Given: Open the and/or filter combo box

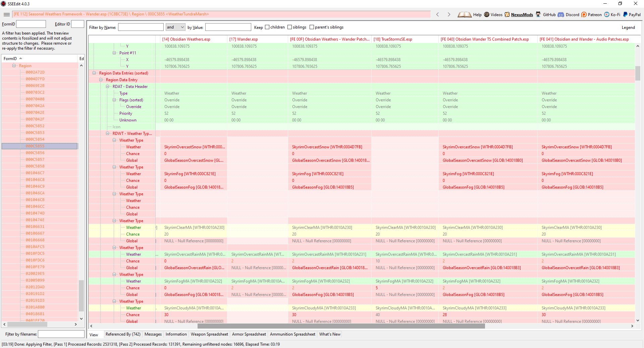Looking at the screenshot, I should pyautogui.click(x=175, y=27).
